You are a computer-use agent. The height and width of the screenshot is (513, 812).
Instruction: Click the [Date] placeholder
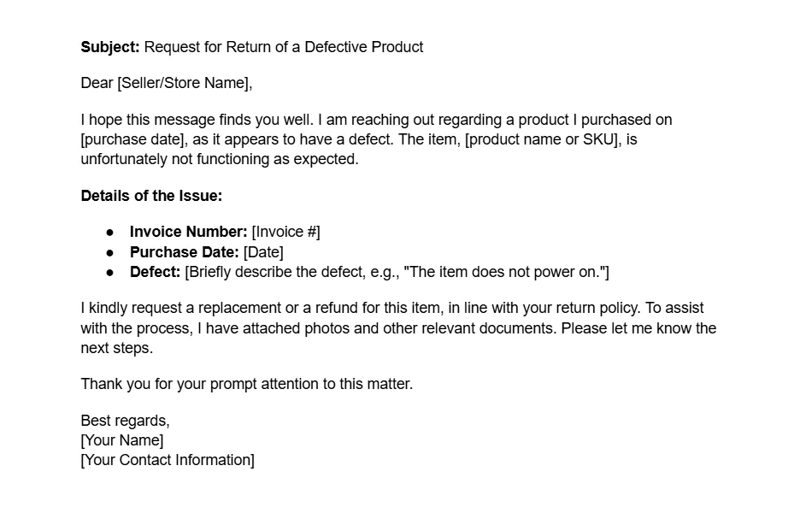point(263,252)
